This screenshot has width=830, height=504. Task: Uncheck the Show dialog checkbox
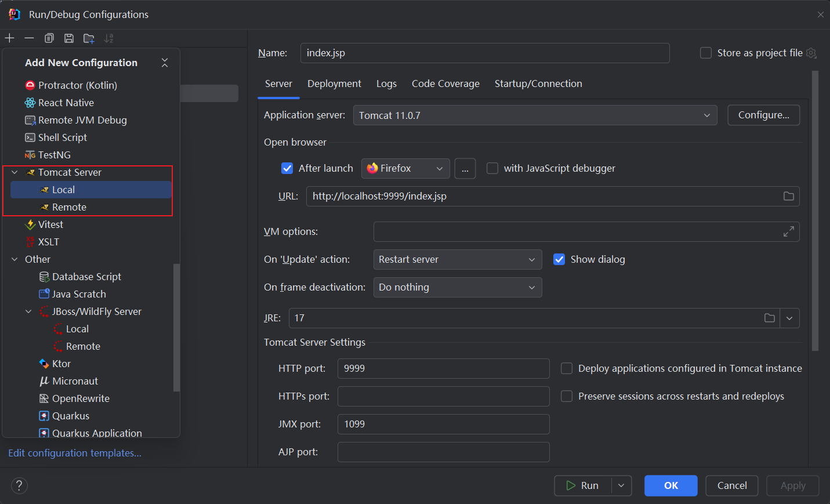(x=559, y=259)
